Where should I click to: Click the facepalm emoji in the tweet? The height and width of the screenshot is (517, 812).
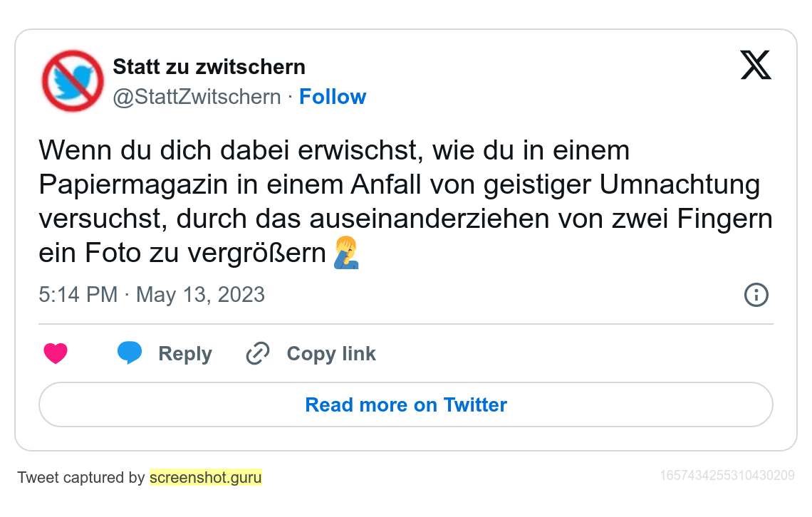click(x=347, y=254)
